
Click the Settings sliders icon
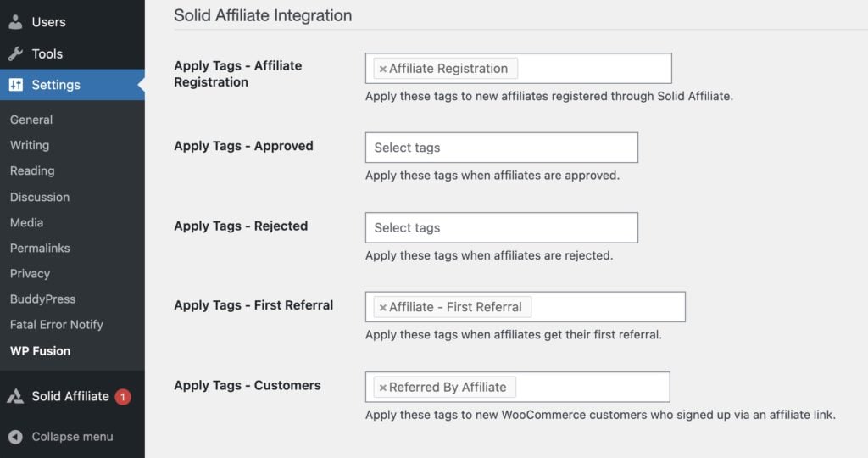[15, 85]
